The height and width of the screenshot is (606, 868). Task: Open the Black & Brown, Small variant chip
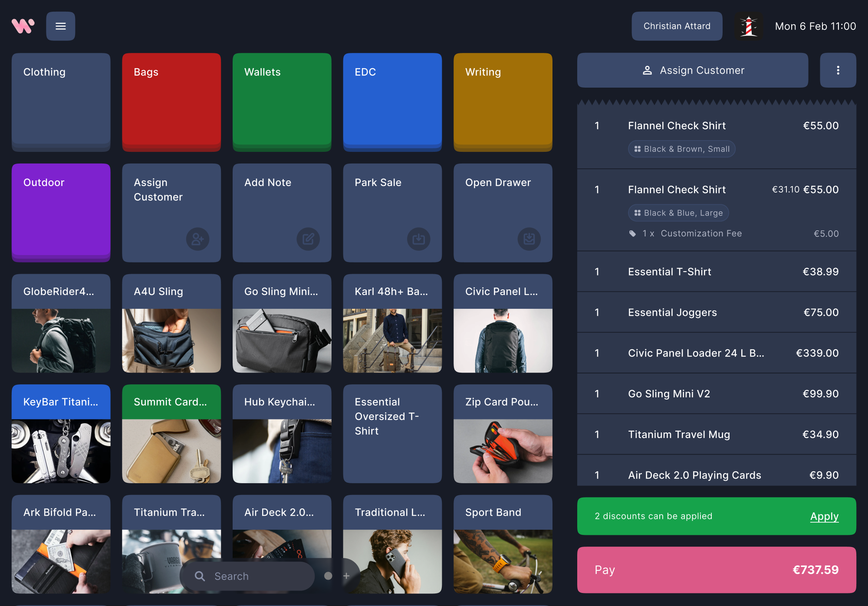pyautogui.click(x=681, y=149)
